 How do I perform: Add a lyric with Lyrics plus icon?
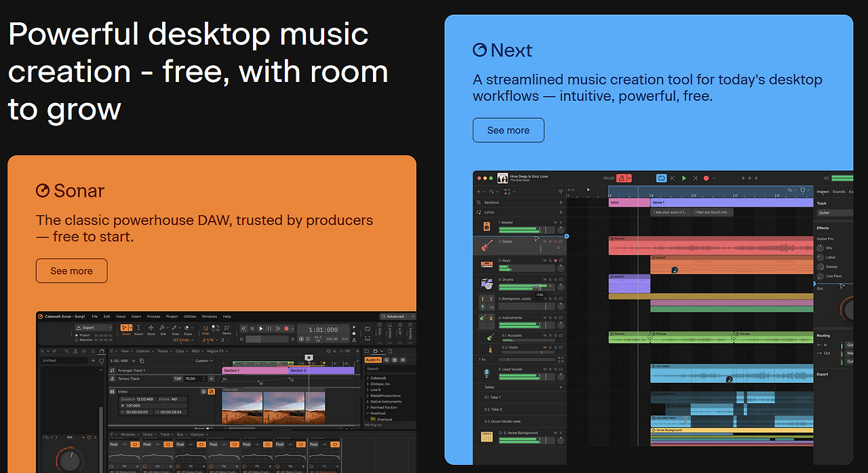(x=561, y=212)
